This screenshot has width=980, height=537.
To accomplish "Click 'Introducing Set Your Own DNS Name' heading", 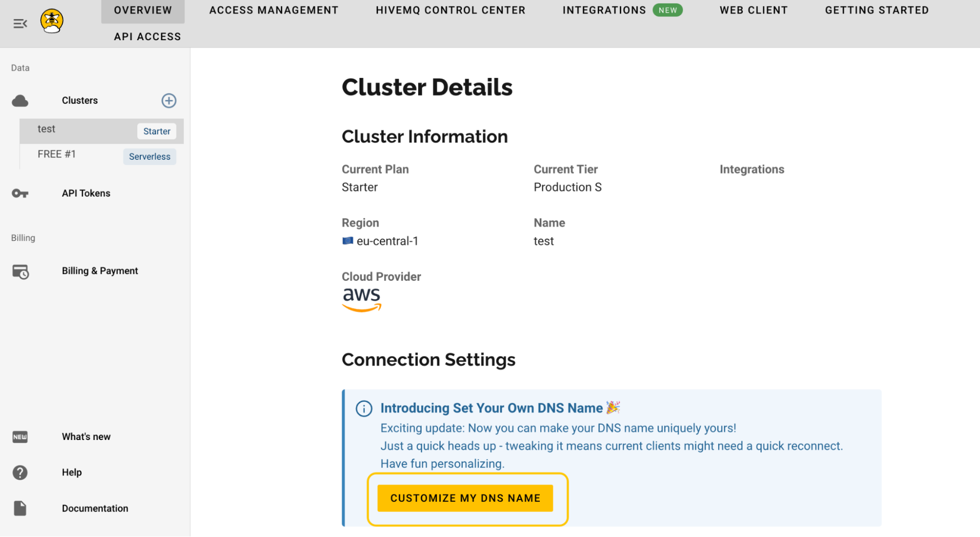I will click(x=491, y=408).
